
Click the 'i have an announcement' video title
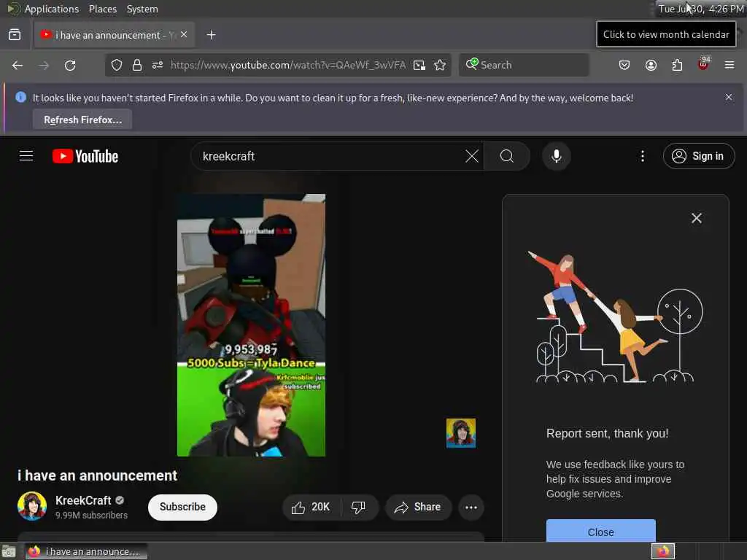pyautogui.click(x=97, y=475)
